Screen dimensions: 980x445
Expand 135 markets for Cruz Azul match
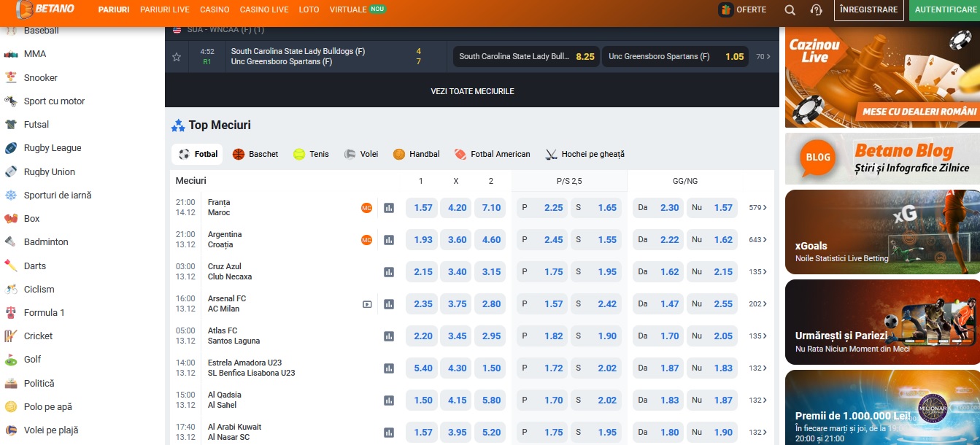pos(758,272)
